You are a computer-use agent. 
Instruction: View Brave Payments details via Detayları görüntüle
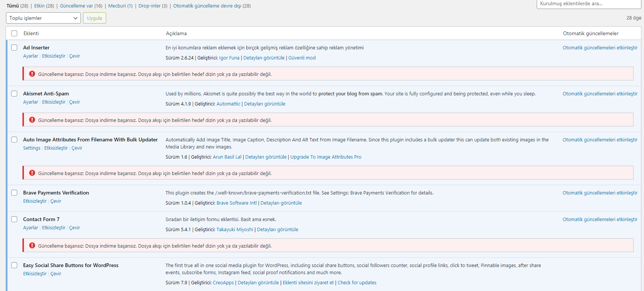(x=281, y=203)
